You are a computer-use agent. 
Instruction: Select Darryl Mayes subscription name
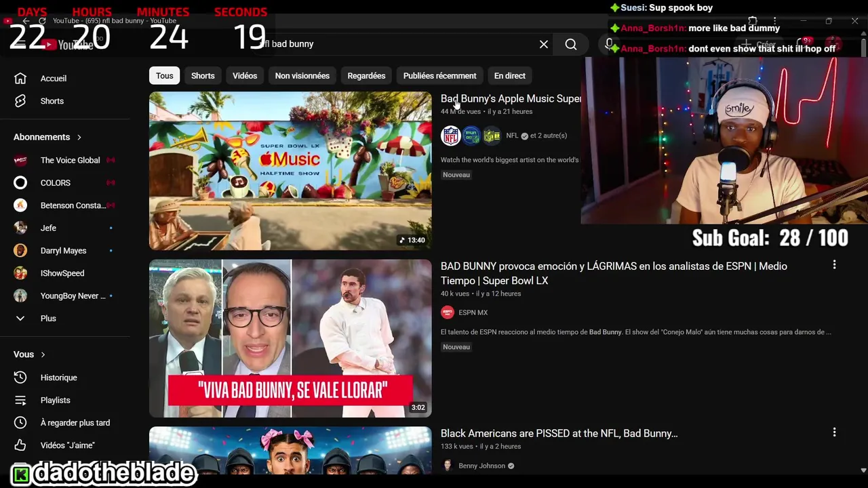click(64, 251)
